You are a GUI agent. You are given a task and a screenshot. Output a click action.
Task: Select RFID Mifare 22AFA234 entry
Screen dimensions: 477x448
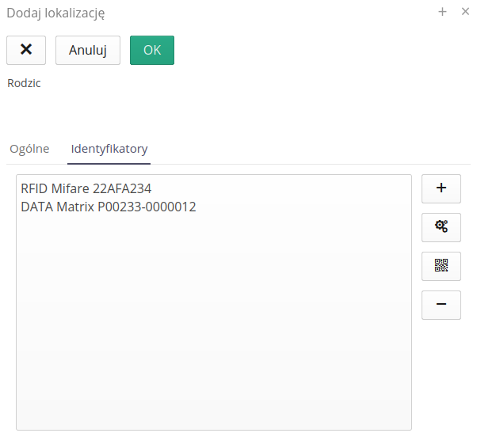86,189
